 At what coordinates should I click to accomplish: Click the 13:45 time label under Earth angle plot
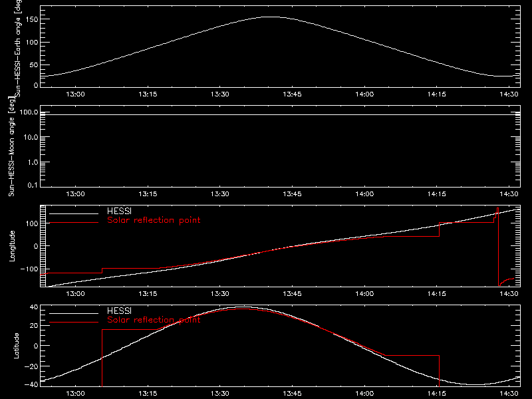point(292,94)
